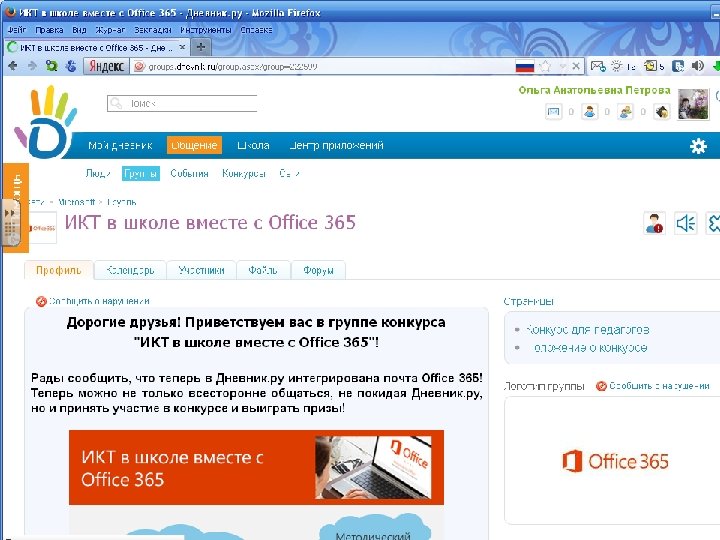720x540 pixels.
Task: Switch to the Профиль tab
Action: [59, 270]
